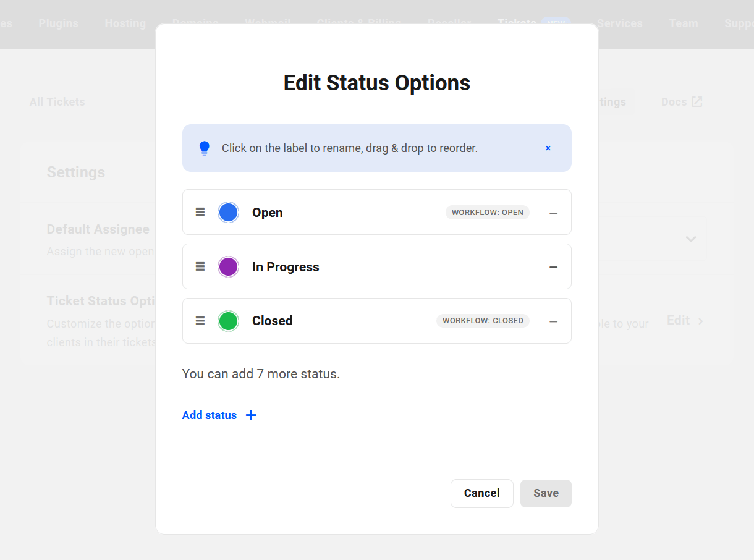Click drag handle for Open status

[200, 212]
